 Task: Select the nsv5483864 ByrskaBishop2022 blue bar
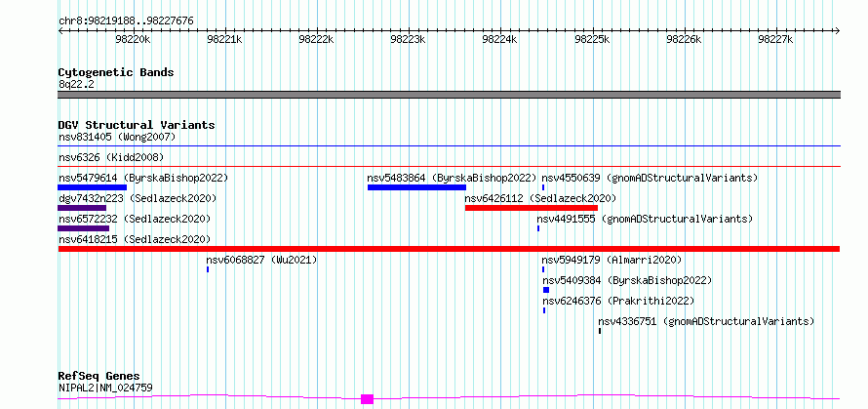pyautogui.click(x=416, y=187)
